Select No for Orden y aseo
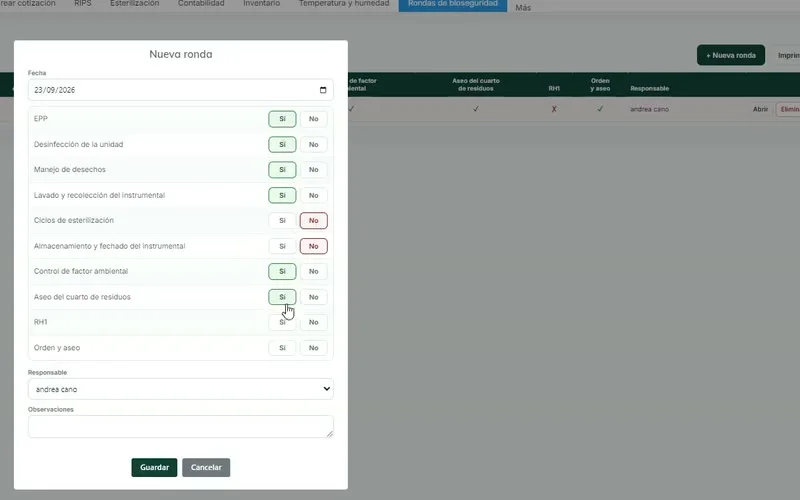Image resolution: width=800 pixels, height=500 pixels. pyautogui.click(x=313, y=347)
